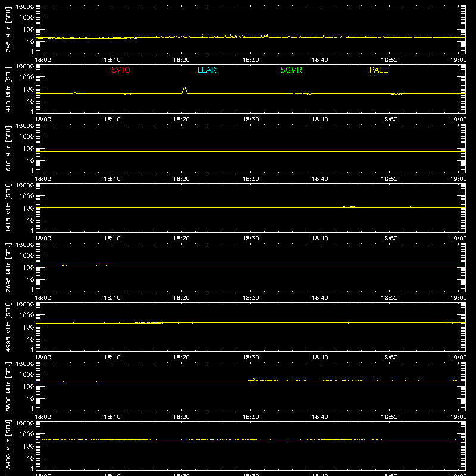Click 18:30 tick label below the 245 MHz panel
Screen dimensions: 476x476
click(250, 60)
